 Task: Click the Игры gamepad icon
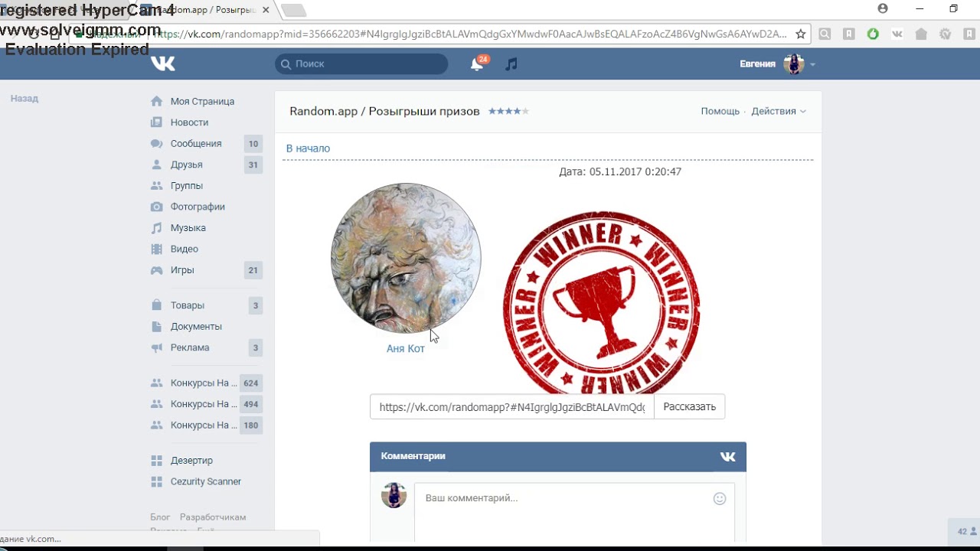(x=157, y=270)
